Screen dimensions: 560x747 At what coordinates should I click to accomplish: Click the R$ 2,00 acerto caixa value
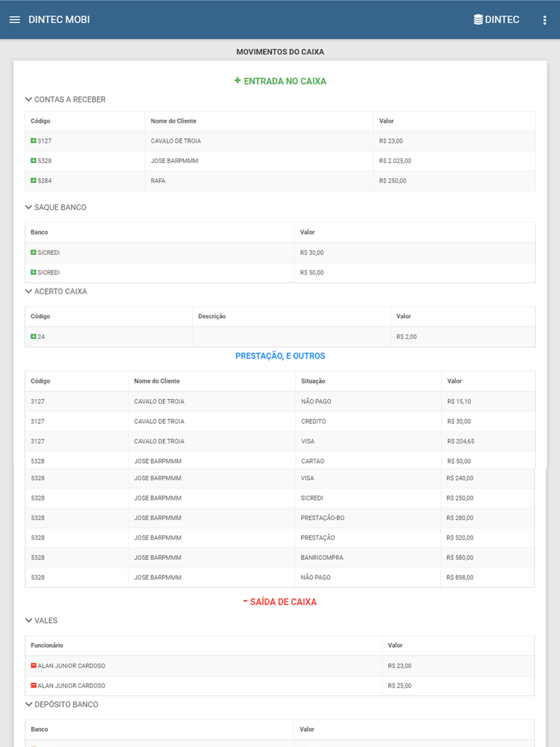click(407, 337)
